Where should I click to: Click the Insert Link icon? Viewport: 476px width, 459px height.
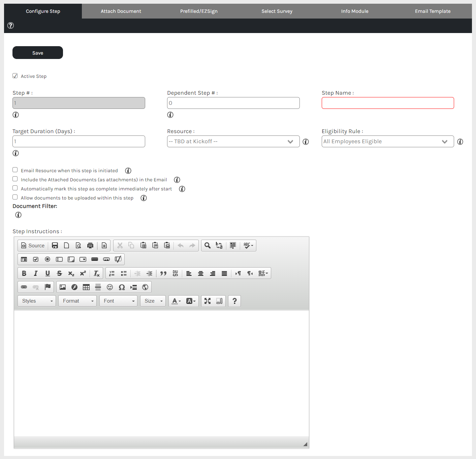pyautogui.click(x=24, y=287)
